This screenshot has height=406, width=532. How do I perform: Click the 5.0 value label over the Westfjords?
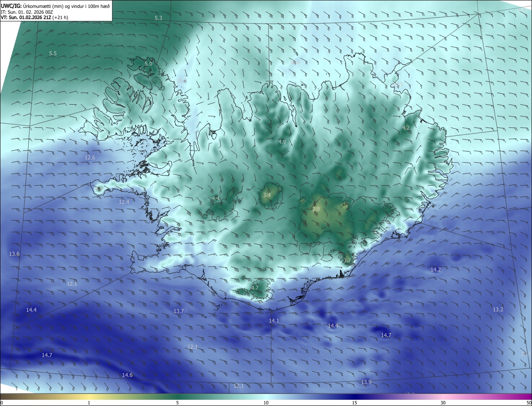click(148, 64)
